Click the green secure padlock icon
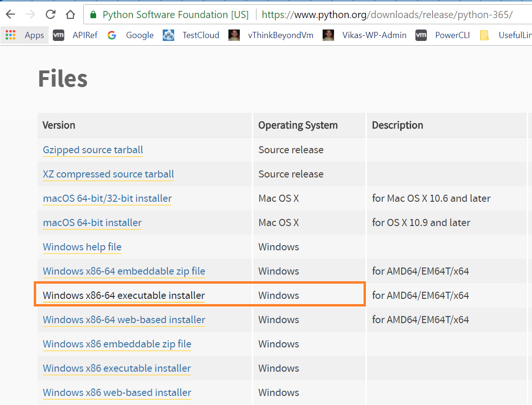532x405 pixels. point(93,15)
